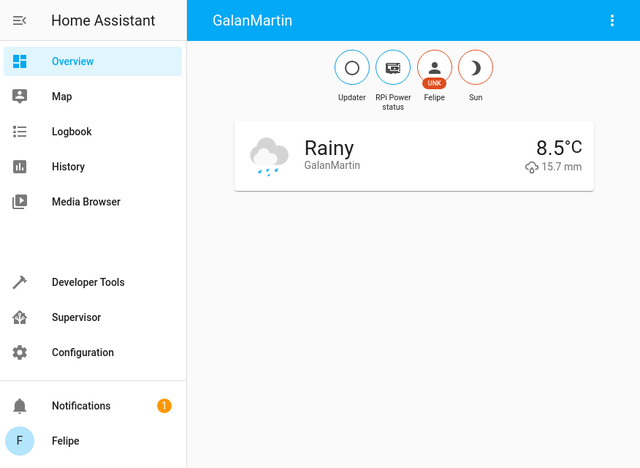640x468 pixels.
Task: Click the Updater status badge
Action: pyautogui.click(x=352, y=68)
